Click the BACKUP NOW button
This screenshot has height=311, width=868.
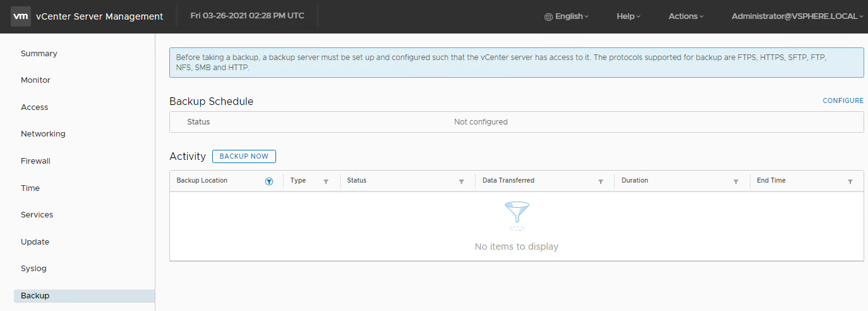tap(244, 156)
